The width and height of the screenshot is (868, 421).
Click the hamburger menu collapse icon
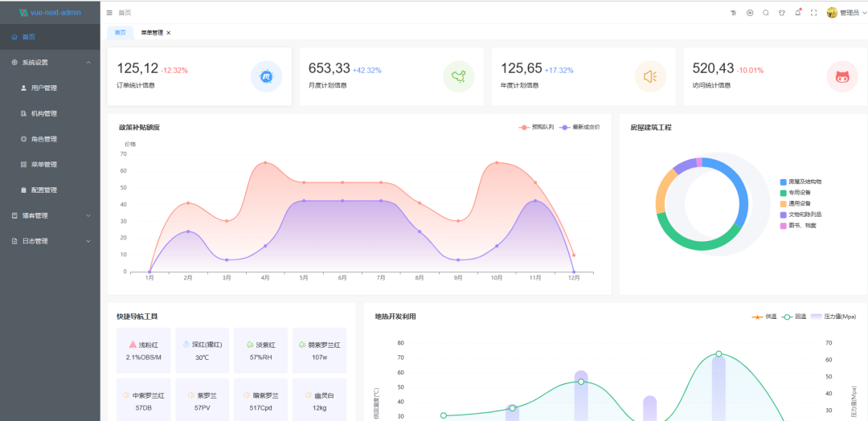109,13
